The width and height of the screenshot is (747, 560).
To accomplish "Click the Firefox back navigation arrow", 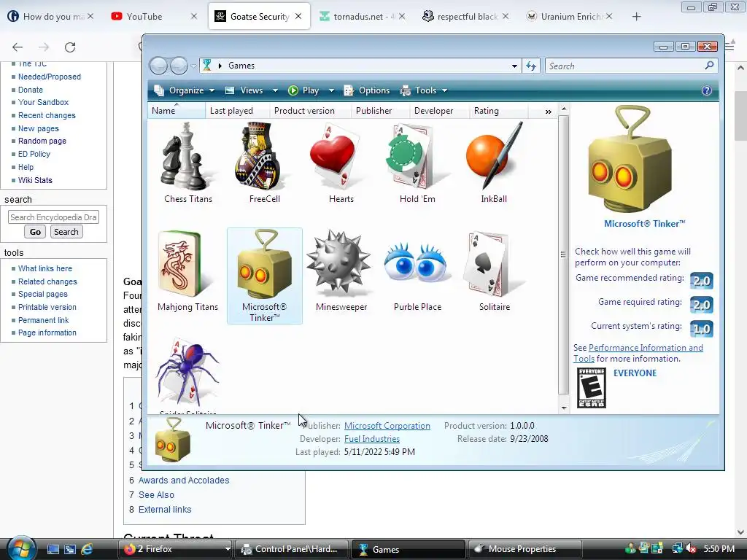I will (x=18, y=47).
